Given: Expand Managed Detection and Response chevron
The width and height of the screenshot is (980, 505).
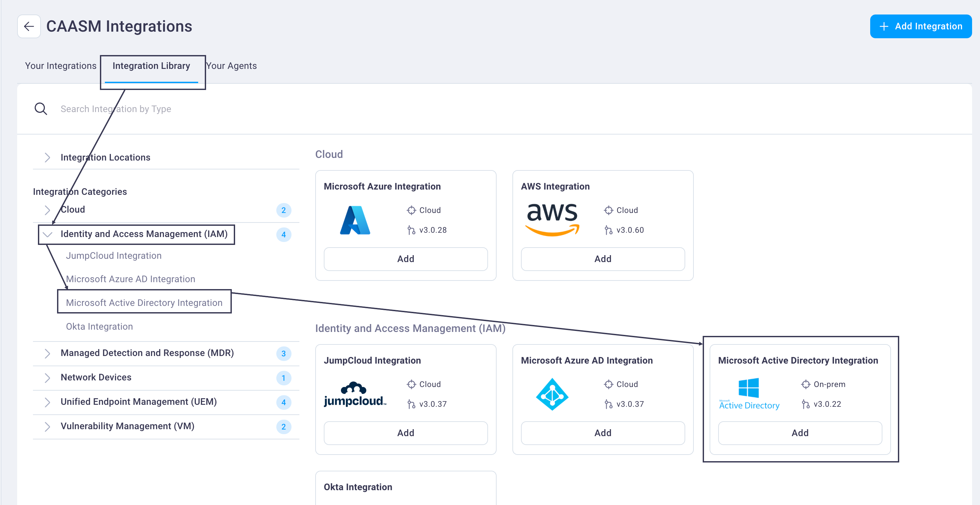Looking at the screenshot, I should point(47,353).
